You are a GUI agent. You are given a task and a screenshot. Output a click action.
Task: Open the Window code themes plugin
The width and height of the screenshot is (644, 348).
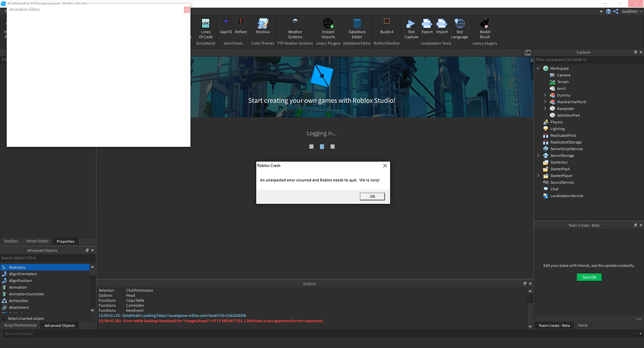coord(263,26)
